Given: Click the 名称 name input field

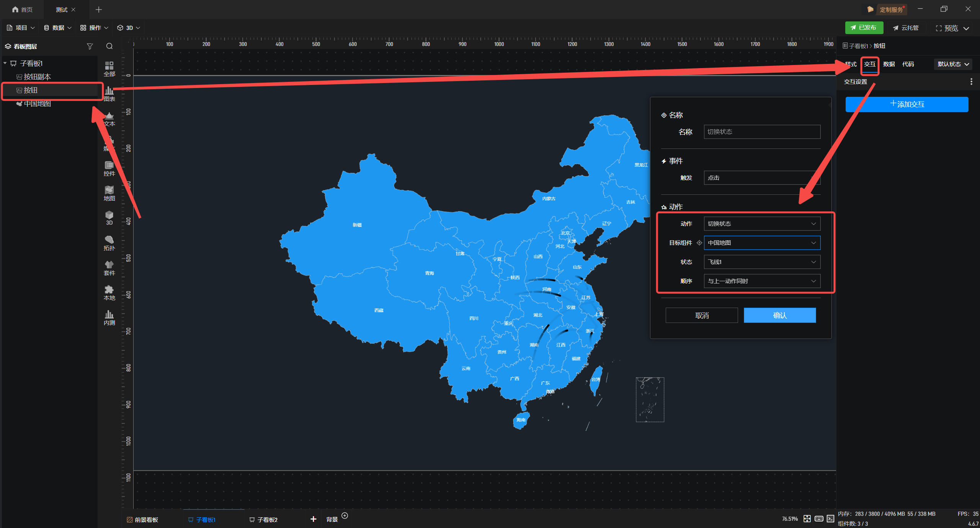Looking at the screenshot, I should click(x=762, y=132).
